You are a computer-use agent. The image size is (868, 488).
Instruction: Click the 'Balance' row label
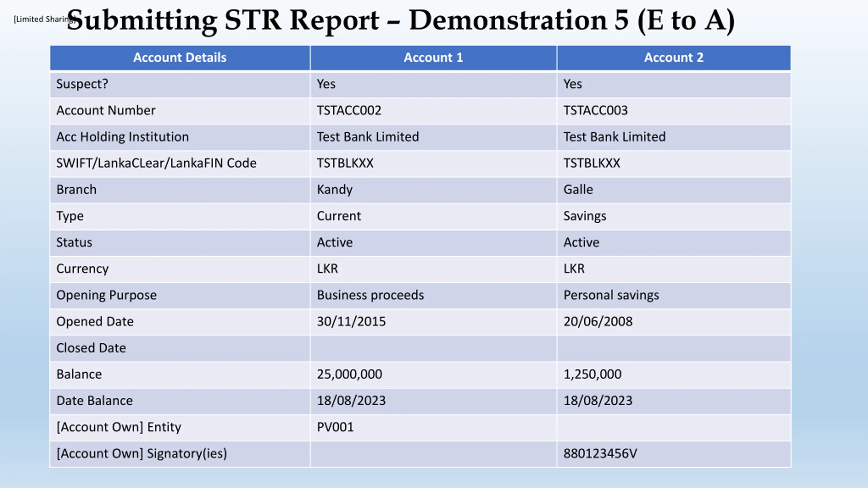[x=79, y=375]
